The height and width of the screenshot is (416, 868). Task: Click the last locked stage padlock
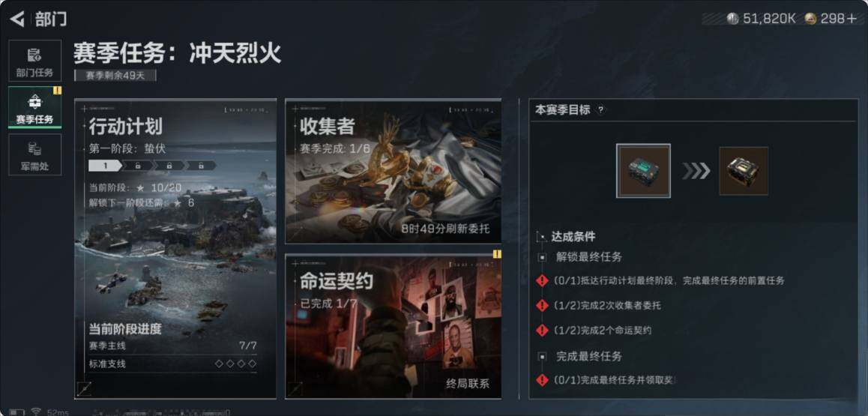click(x=201, y=166)
